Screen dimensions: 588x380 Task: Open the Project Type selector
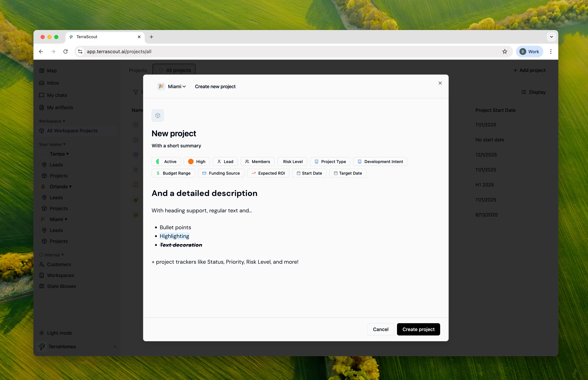(x=330, y=162)
